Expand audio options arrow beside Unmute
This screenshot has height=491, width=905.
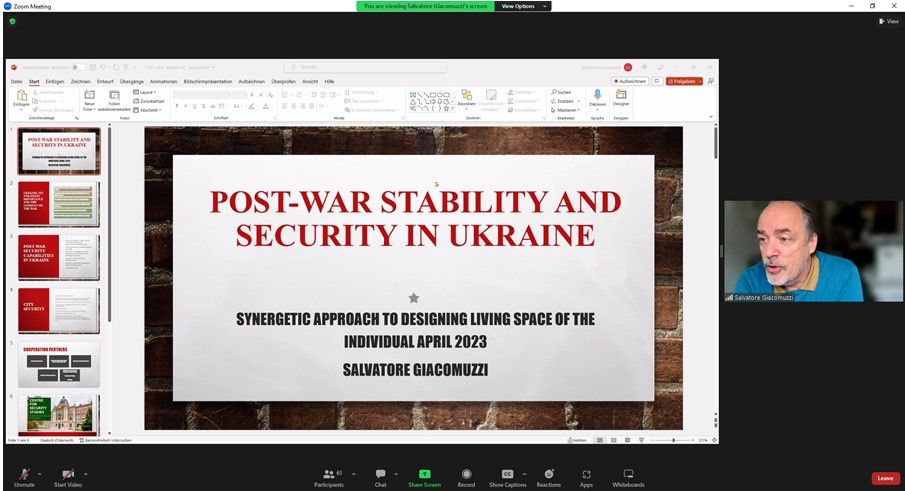click(39, 473)
